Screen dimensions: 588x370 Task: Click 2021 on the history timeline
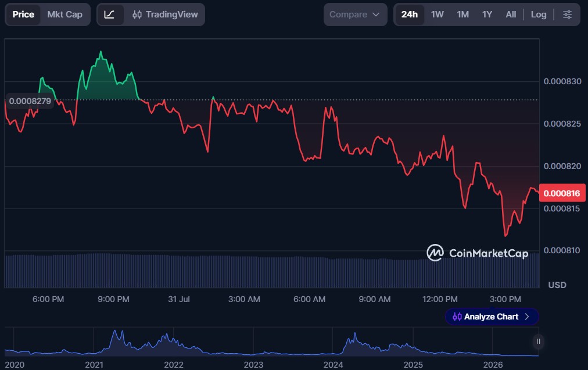pyautogui.click(x=94, y=365)
